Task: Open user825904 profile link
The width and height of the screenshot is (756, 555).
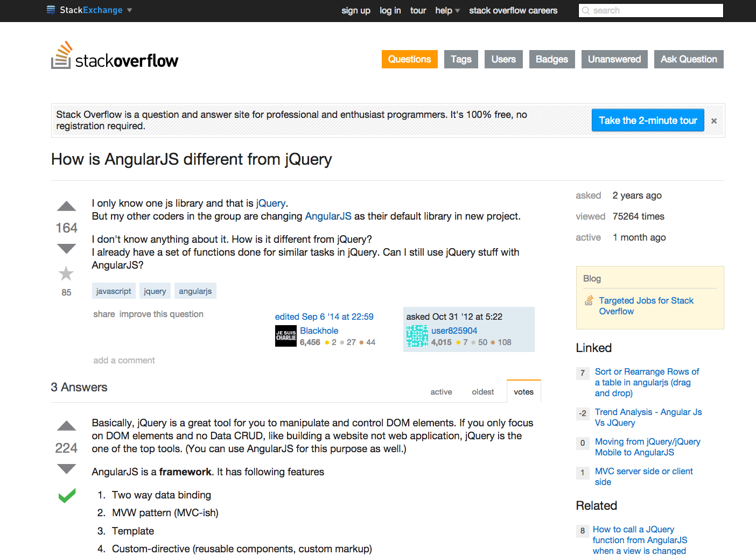Action: (454, 331)
